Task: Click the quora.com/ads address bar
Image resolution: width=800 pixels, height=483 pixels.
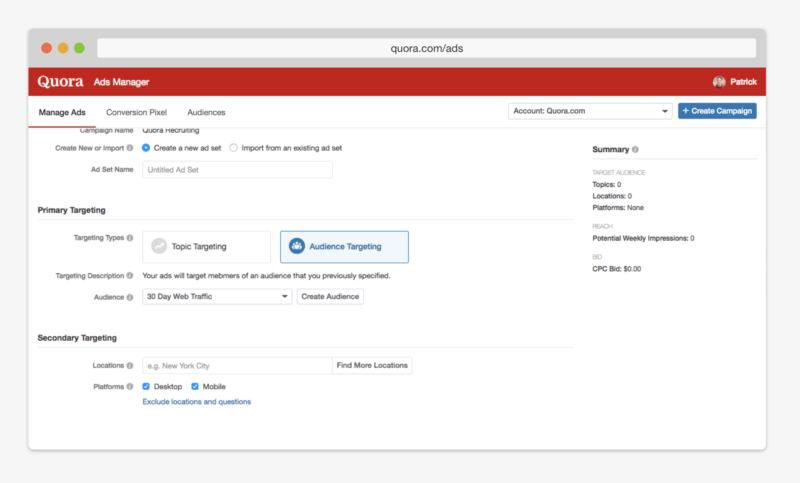Action: tap(427, 48)
